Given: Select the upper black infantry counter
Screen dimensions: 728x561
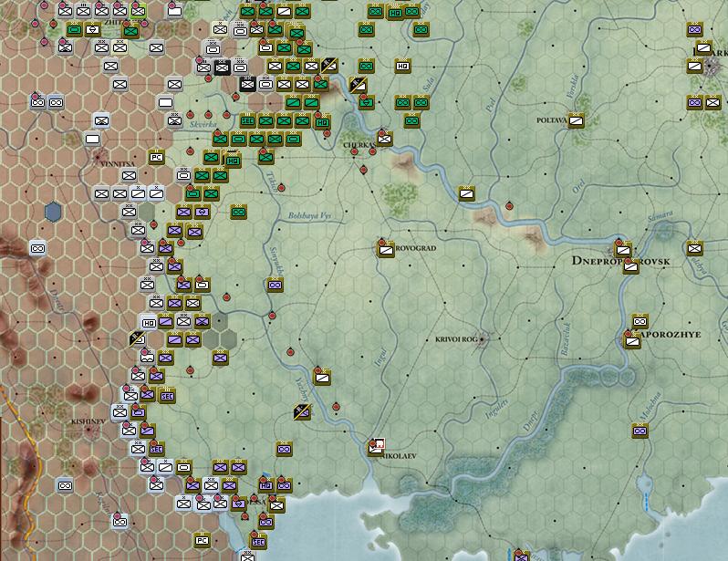Looking at the screenshot, I should pyautogui.click(x=223, y=68).
